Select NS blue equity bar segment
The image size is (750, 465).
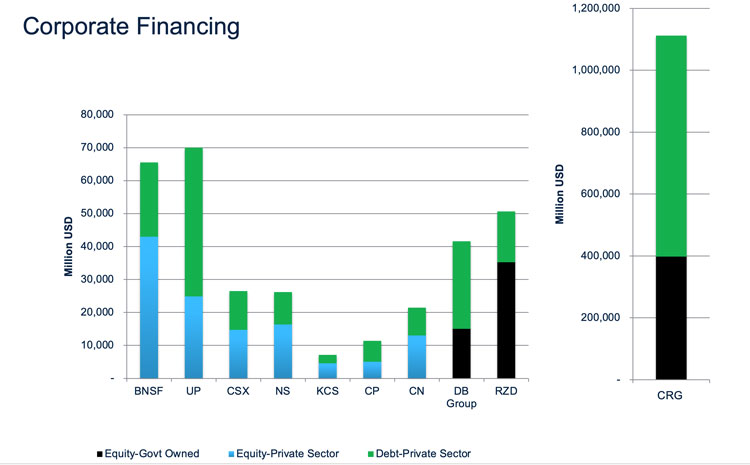click(x=283, y=351)
